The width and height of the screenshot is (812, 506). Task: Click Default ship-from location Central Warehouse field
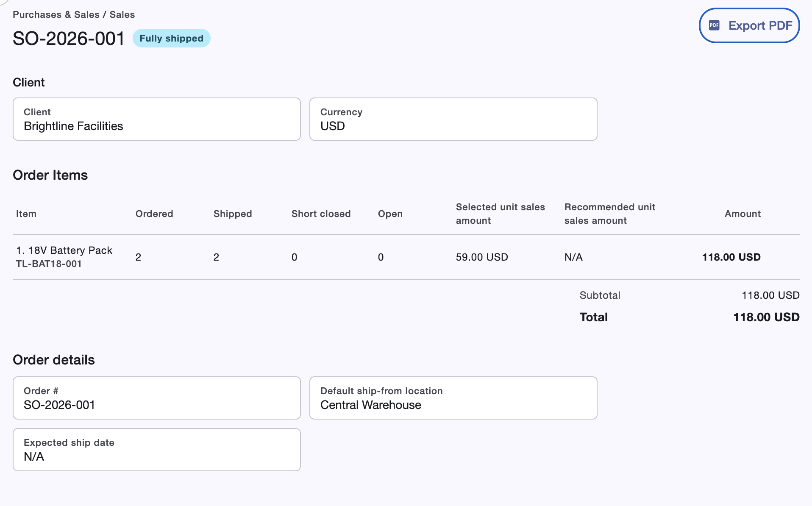(453, 398)
